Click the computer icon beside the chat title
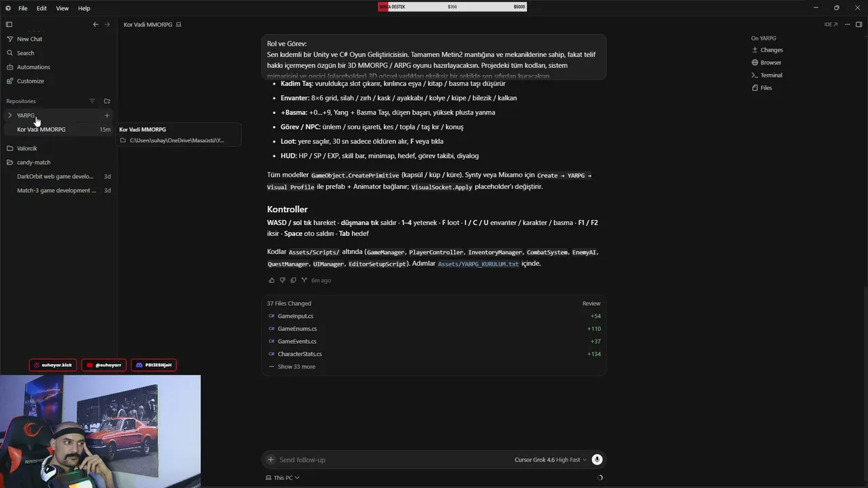This screenshot has width=868, height=488. tap(179, 24)
